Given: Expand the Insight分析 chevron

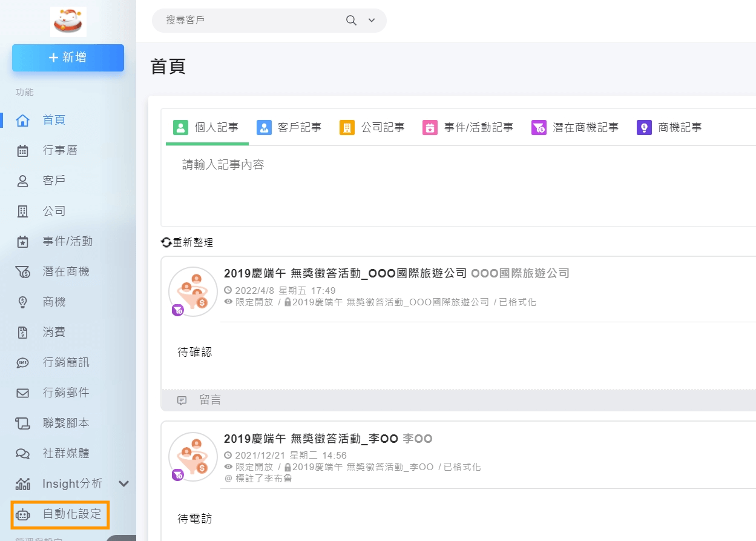Looking at the screenshot, I should click(123, 483).
